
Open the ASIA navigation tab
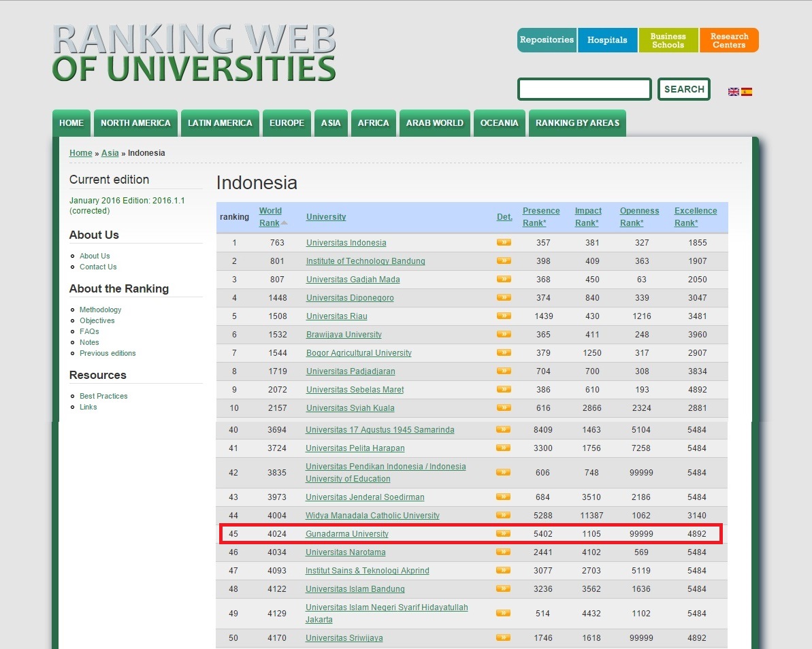click(x=331, y=123)
